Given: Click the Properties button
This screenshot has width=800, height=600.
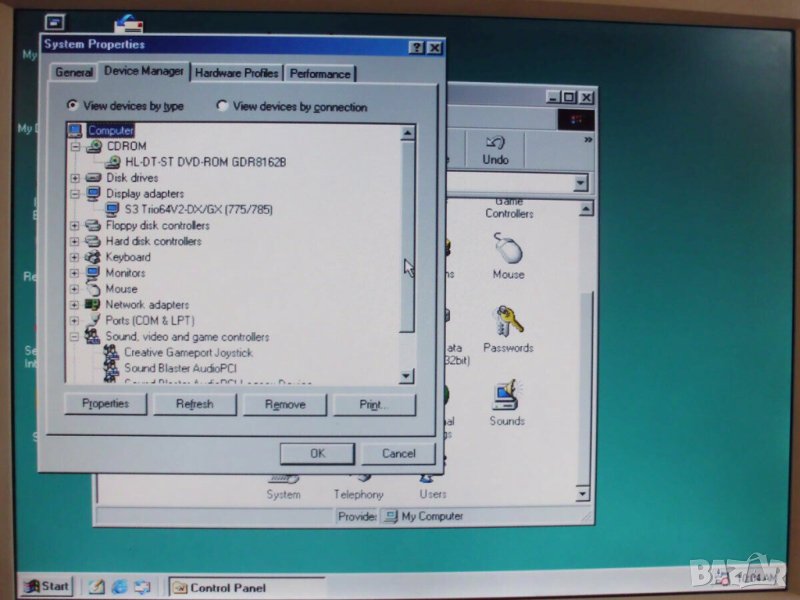Looking at the screenshot, I should click(105, 404).
